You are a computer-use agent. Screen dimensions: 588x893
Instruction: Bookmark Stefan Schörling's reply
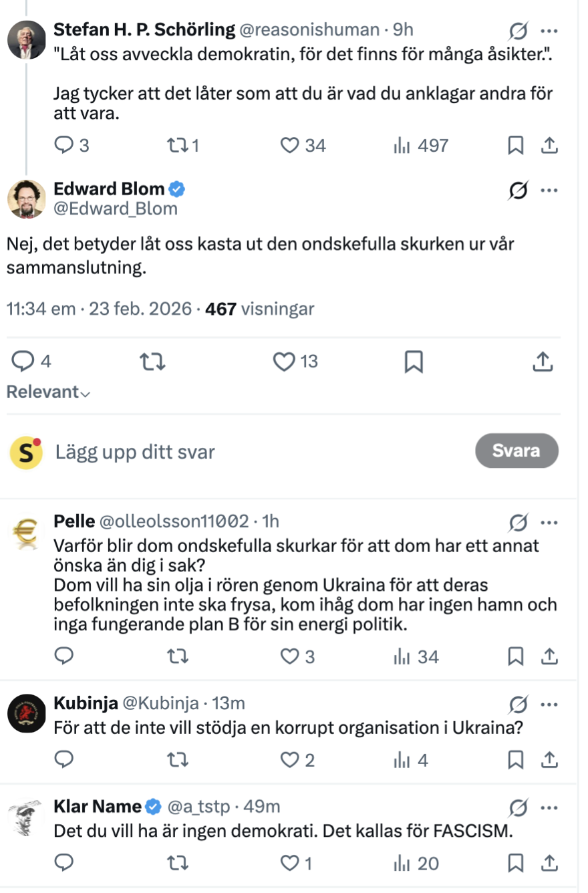(x=515, y=145)
